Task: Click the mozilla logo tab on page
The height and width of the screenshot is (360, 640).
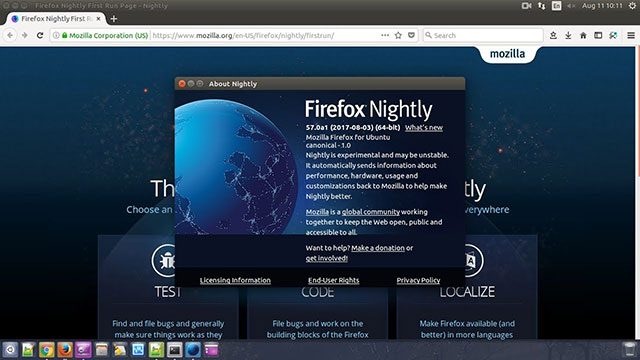Action: 507,54
